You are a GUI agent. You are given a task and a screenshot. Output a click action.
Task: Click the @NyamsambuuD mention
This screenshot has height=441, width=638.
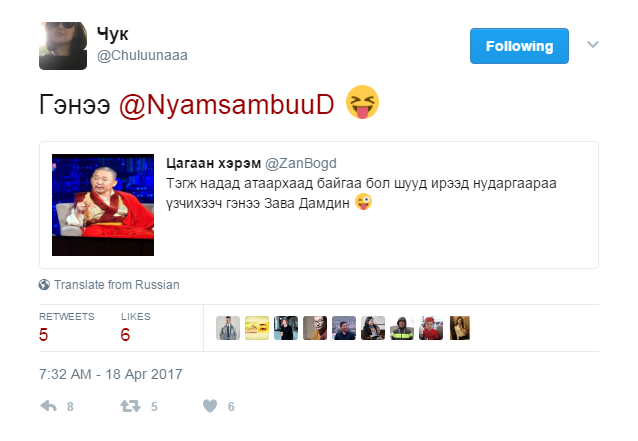tap(227, 104)
